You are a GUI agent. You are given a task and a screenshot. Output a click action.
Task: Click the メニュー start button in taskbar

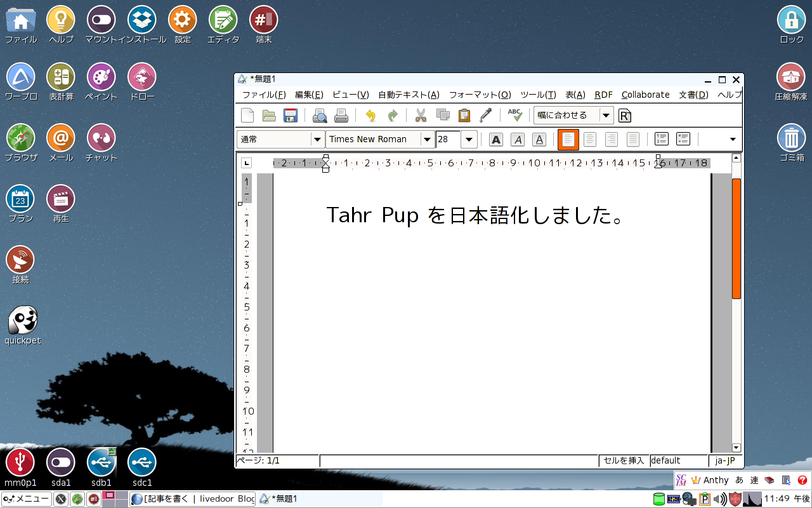point(26,499)
